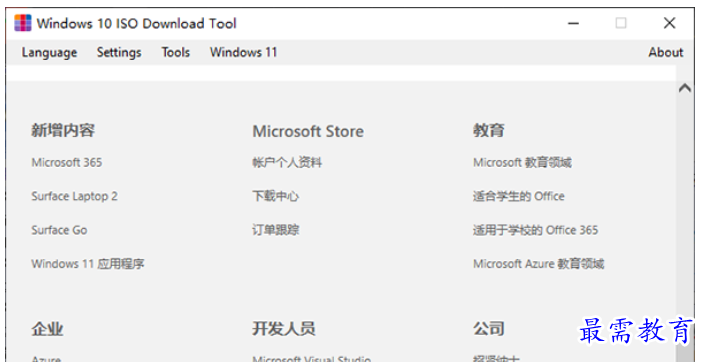Viewport: 701px width, 362px height.
Task: Open 适用于学校的 Office 365 link
Action: [x=535, y=230]
